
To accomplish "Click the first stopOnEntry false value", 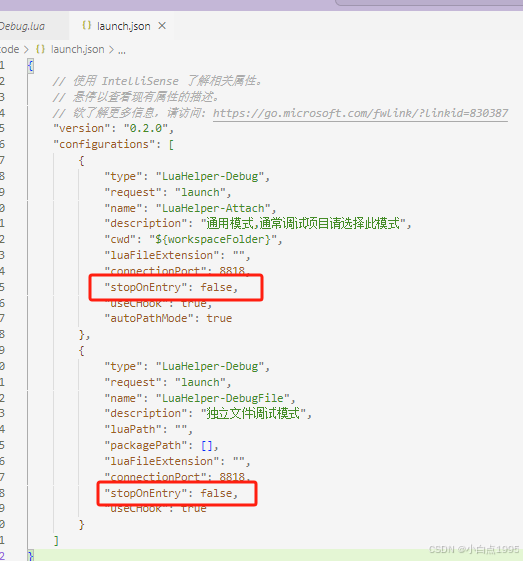I will (x=216, y=287).
